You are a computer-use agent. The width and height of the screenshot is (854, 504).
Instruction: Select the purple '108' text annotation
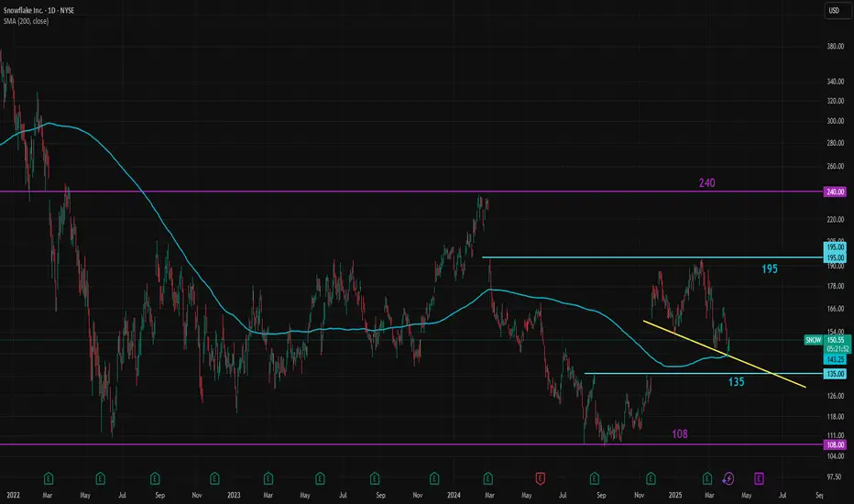tap(680, 434)
